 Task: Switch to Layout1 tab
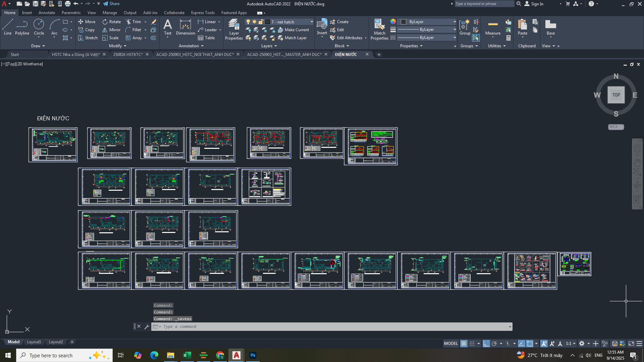[x=34, y=342]
